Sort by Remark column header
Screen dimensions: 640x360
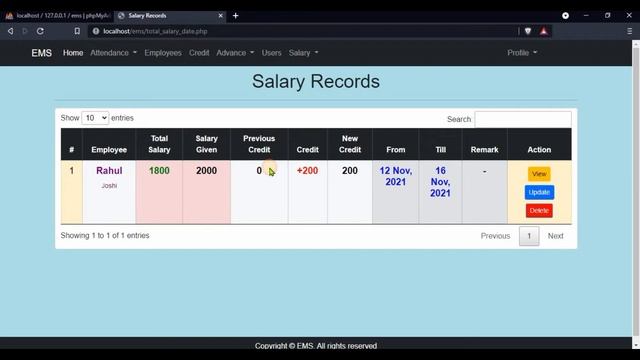pyautogui.click(x=484, y=144)
